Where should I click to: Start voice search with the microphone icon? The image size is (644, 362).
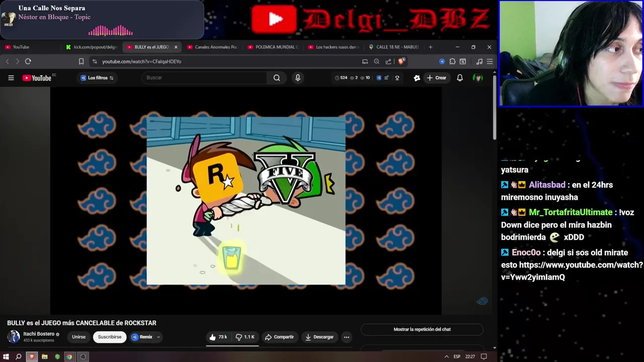tap(298, 78)
